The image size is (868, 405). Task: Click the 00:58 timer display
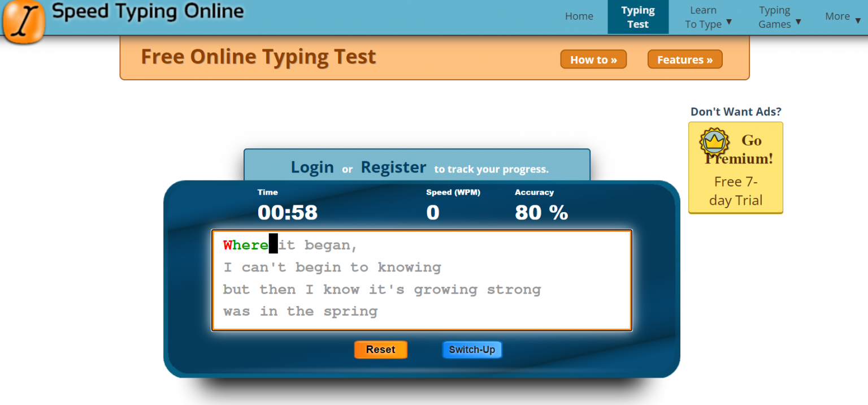click(287, 213)
